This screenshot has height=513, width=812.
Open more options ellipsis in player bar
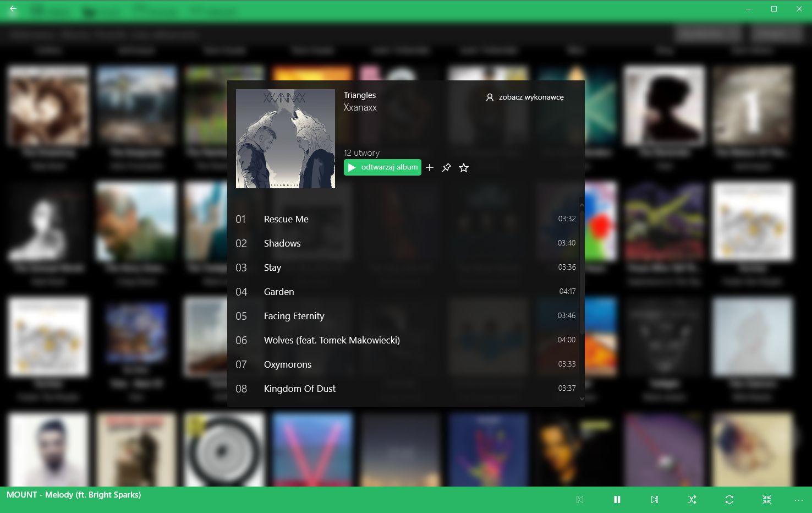point(799,500)
